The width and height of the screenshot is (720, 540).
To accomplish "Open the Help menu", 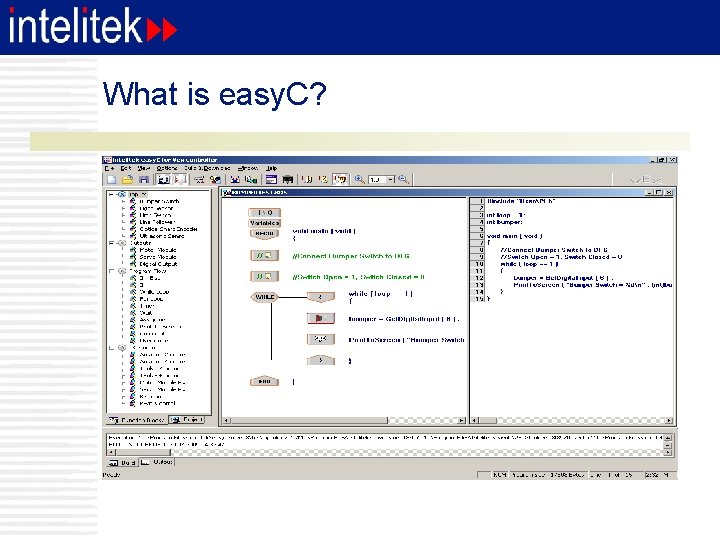I will [272, 169].
